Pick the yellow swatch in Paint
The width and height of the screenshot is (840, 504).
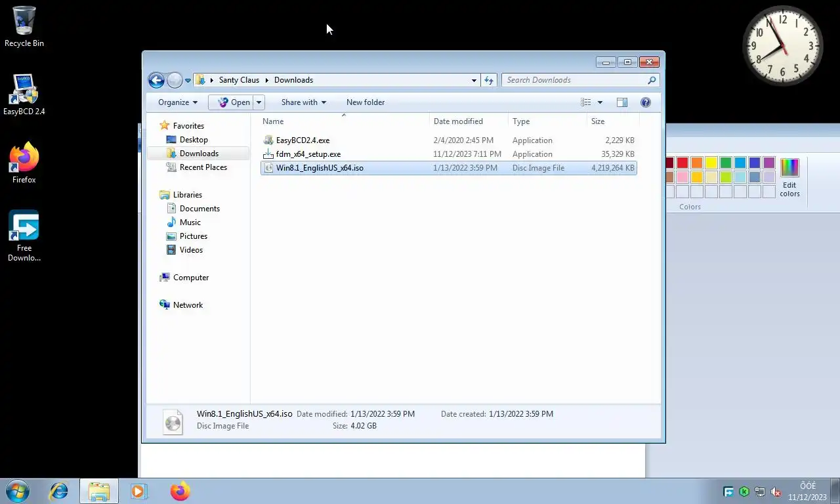click(711, 163)
